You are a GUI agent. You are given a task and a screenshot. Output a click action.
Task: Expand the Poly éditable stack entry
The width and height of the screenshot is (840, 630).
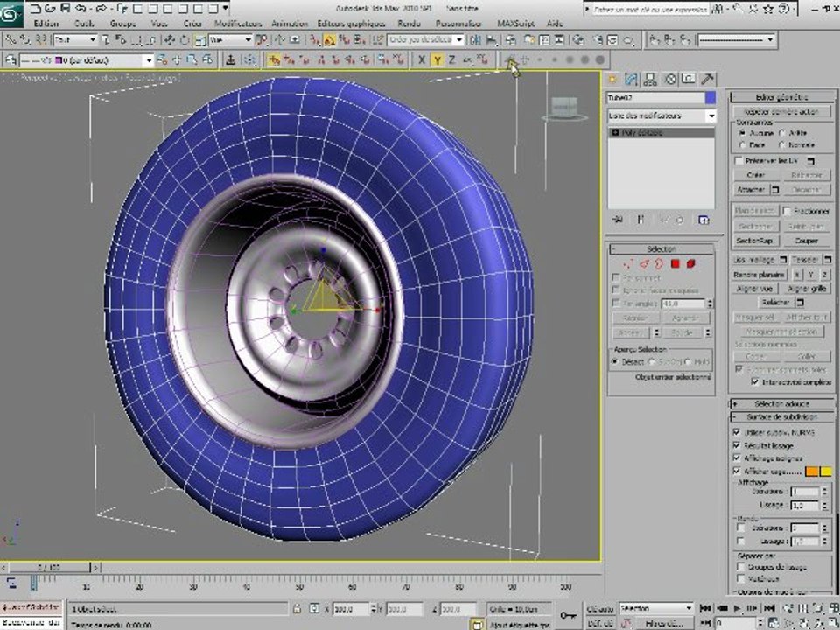point(615,132)
